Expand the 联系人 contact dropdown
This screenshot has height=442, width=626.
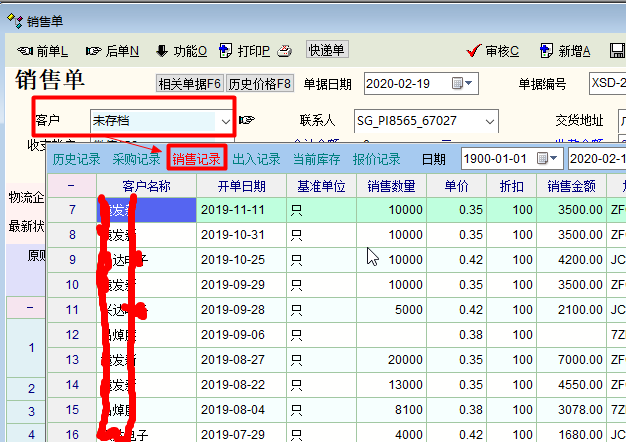click(x=489, y=121)
